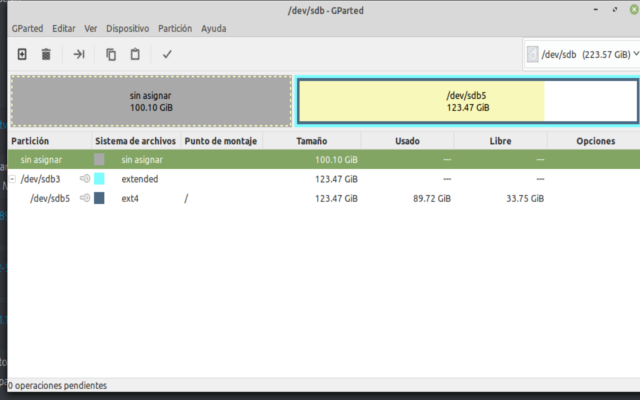Open the Editar menu
This screenshot has height=400, width=640.
[x=64, y=29]
